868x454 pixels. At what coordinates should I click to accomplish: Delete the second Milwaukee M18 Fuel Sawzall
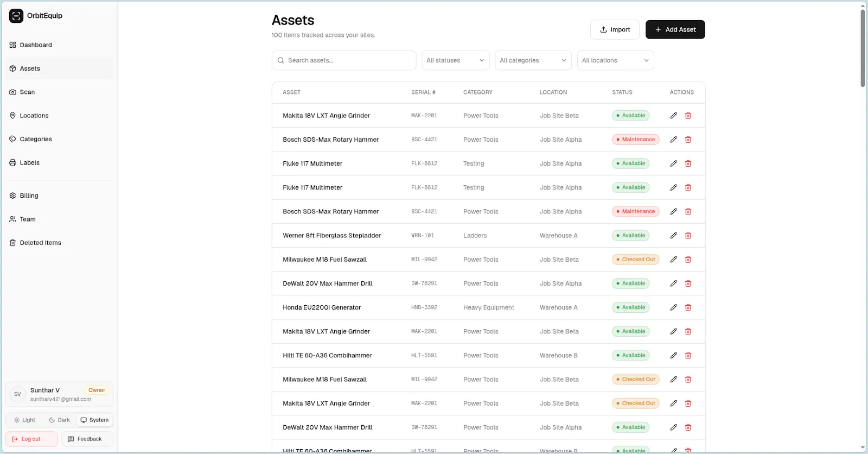point(688,380)
